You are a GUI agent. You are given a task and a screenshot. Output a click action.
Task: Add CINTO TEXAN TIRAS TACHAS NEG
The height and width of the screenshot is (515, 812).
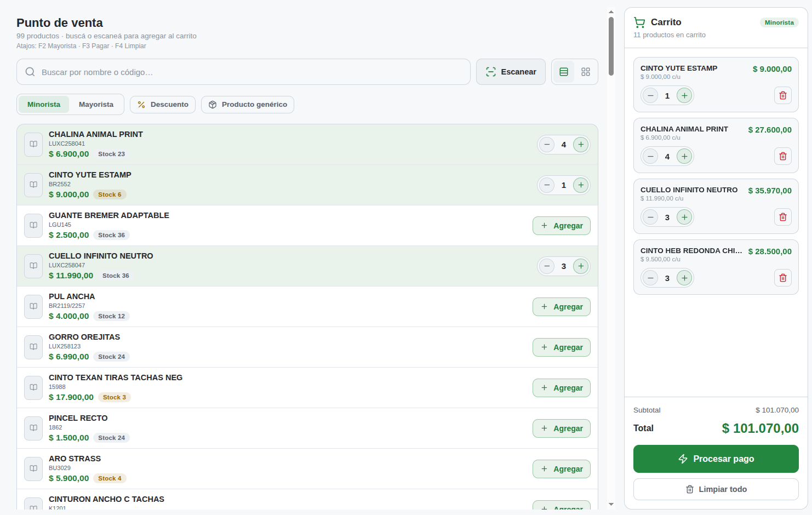(562, 388)
